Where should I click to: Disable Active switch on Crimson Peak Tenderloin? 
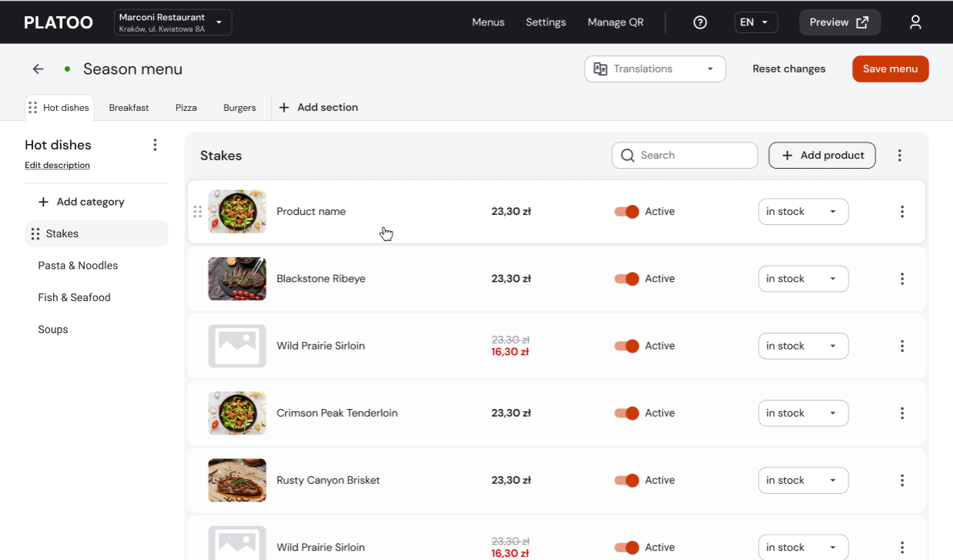coord(626,413)
